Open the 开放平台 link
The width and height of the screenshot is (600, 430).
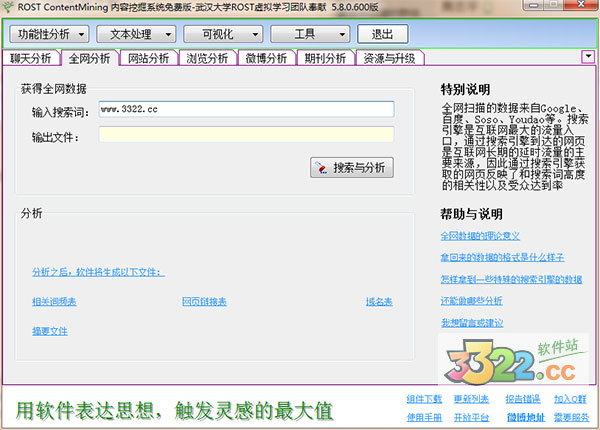471,417
